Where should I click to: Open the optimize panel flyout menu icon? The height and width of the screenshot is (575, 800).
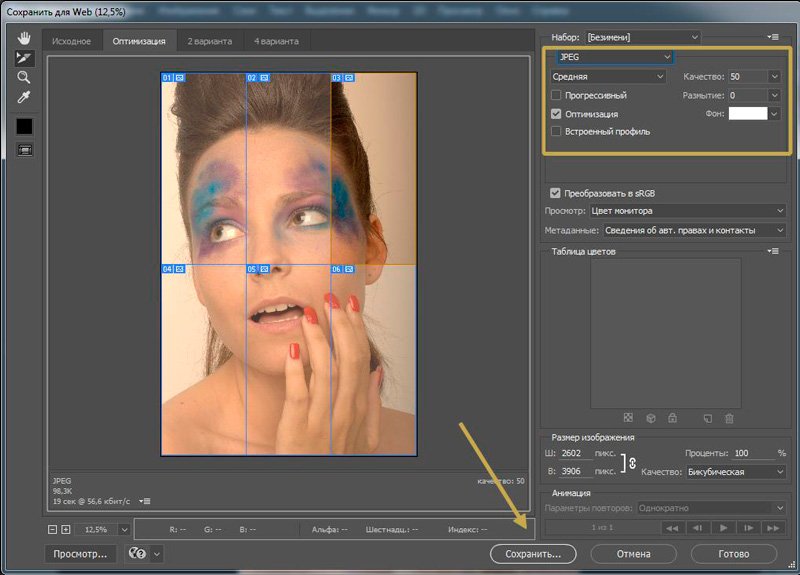pos(773,37)
